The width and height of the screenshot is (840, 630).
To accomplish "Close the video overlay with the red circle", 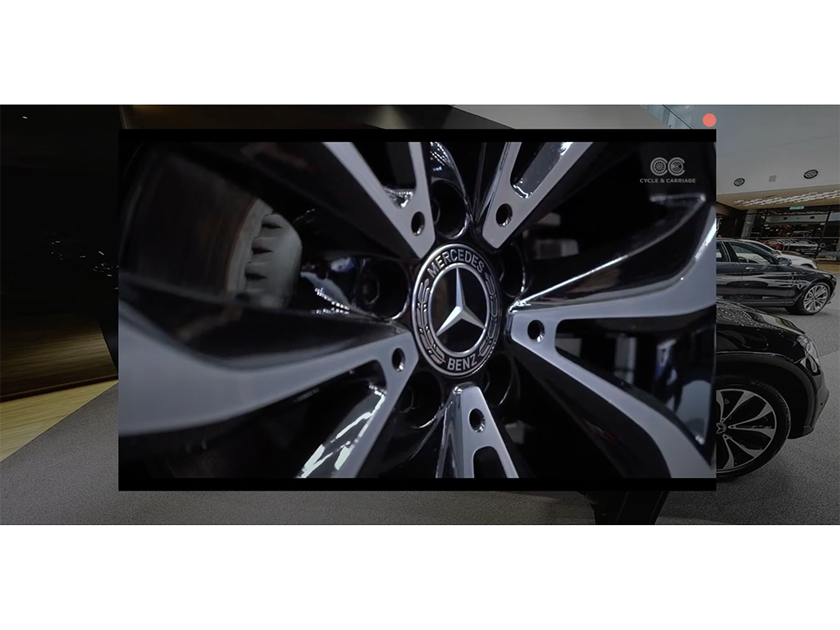I will tap(710, 120).
